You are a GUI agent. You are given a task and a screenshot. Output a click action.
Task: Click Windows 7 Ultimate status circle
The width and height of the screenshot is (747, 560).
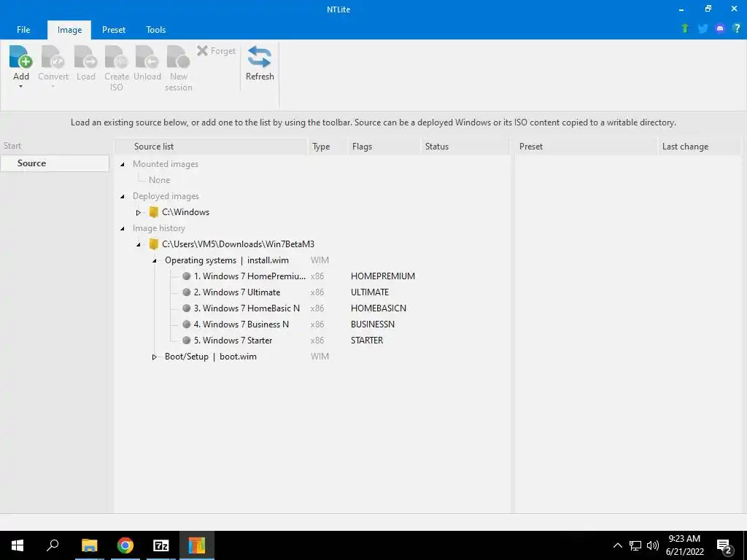click(186, 292)
